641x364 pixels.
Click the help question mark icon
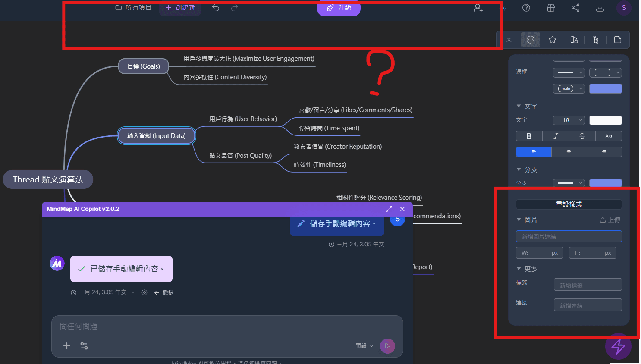pyautogui.click(x=526, y=8)
